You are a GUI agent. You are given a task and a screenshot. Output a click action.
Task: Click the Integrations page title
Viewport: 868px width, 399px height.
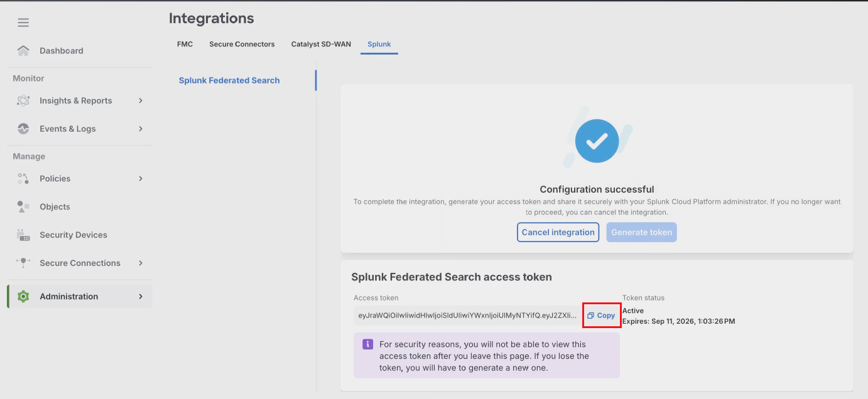[x=211, y=19]
